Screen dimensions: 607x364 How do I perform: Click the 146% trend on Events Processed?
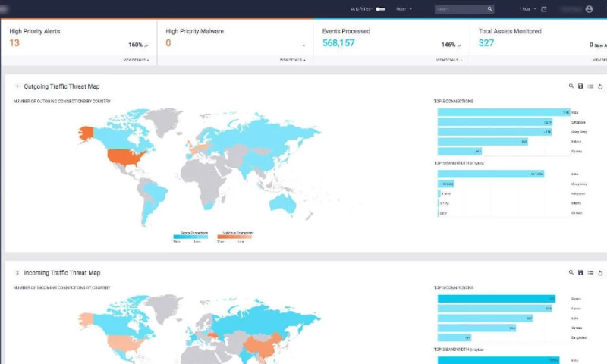click(451, 45)
